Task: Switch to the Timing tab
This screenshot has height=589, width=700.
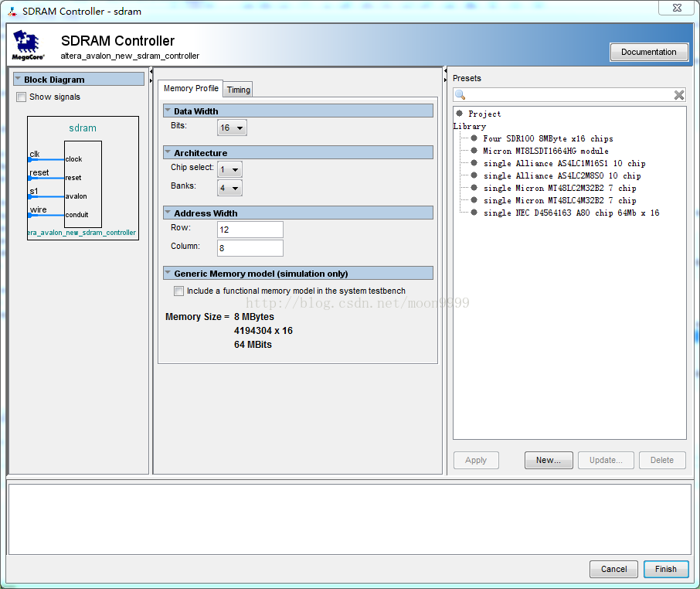Action: (239, 90)
